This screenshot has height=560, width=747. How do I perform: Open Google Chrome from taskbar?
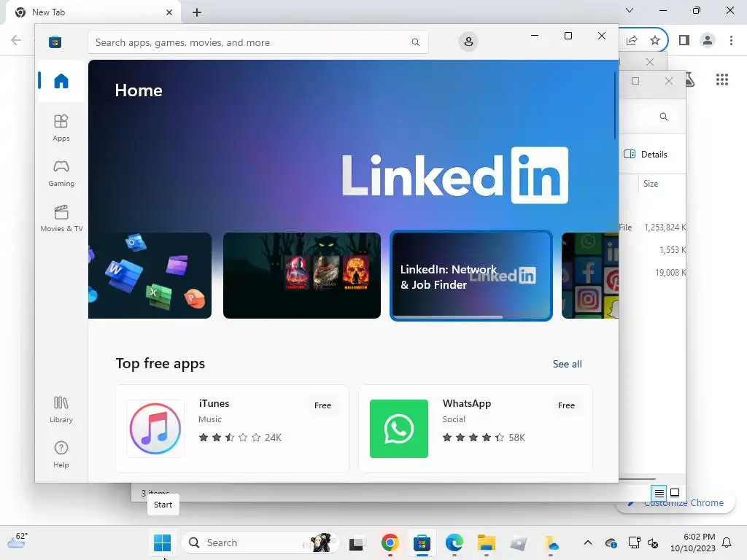[x=390, y=542]
